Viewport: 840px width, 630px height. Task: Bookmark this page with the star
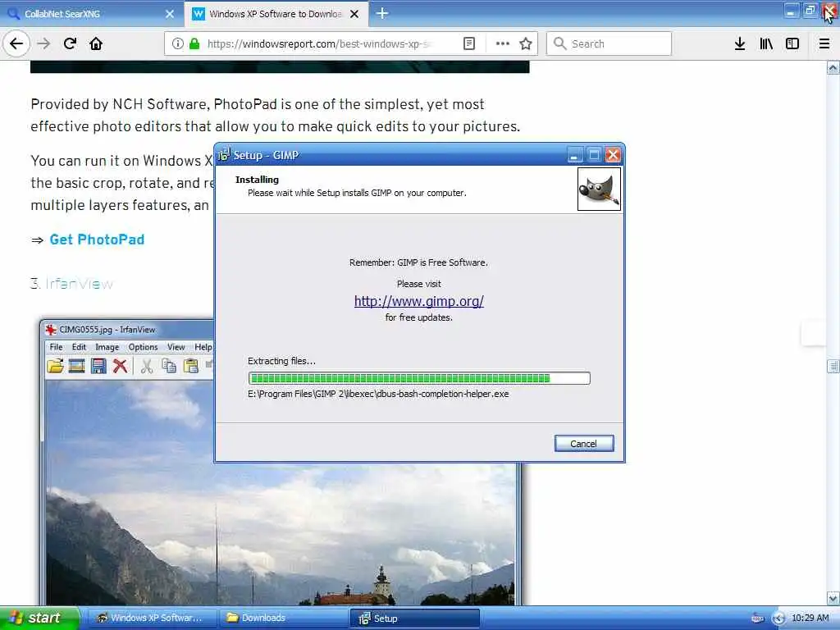526,43
